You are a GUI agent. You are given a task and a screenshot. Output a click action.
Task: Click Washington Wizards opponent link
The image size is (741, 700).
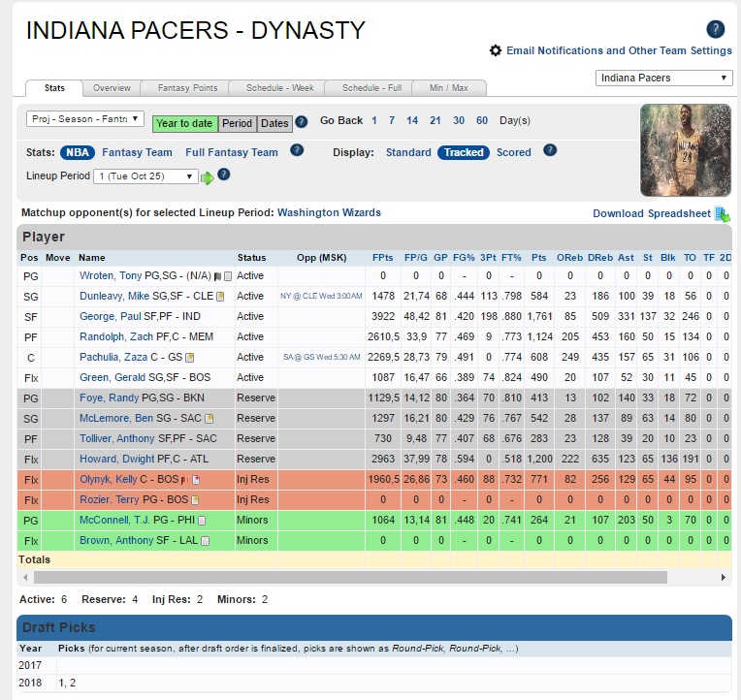point(329,212)
